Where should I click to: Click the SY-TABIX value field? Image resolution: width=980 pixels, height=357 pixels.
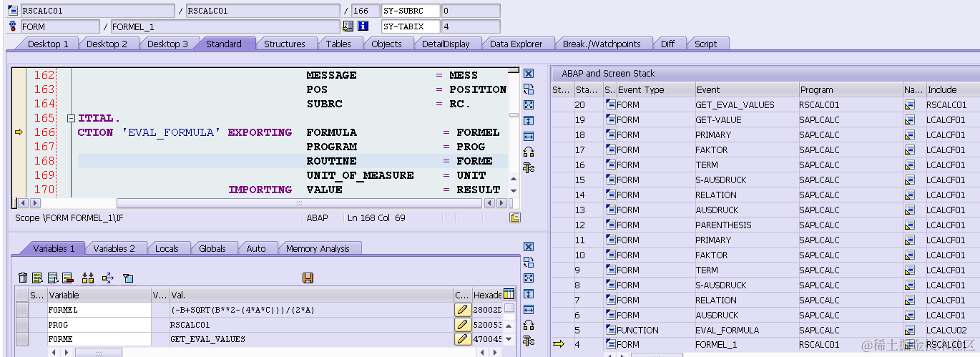tap(471, 26)
